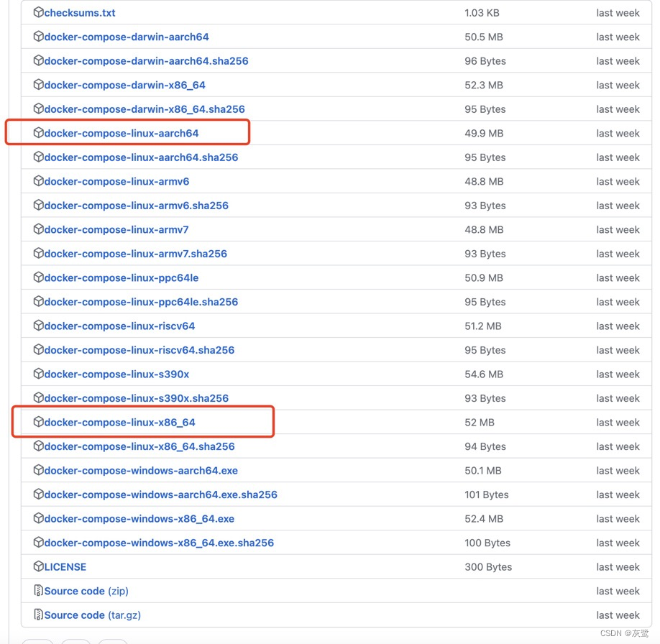Download docker-compose-linux-riscv64
The height and width of the screenshot is (644, 660).
[119, 326]
